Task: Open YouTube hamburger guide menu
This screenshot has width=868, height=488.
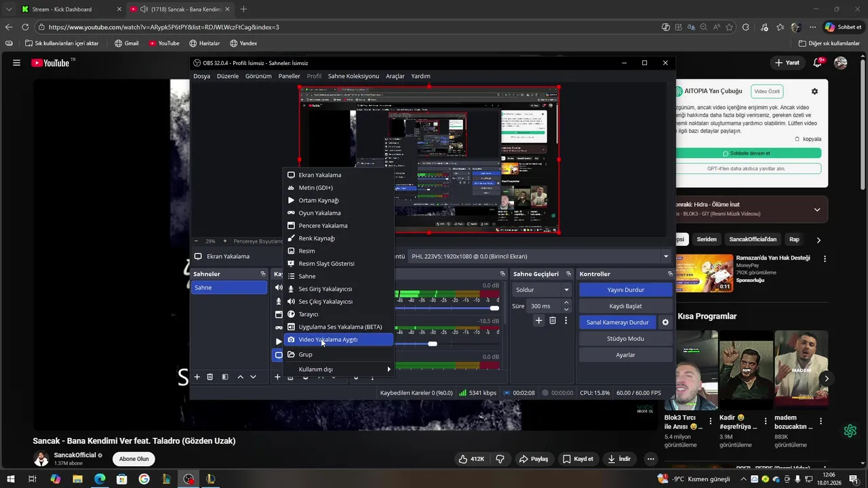Action: coord(16,63)
